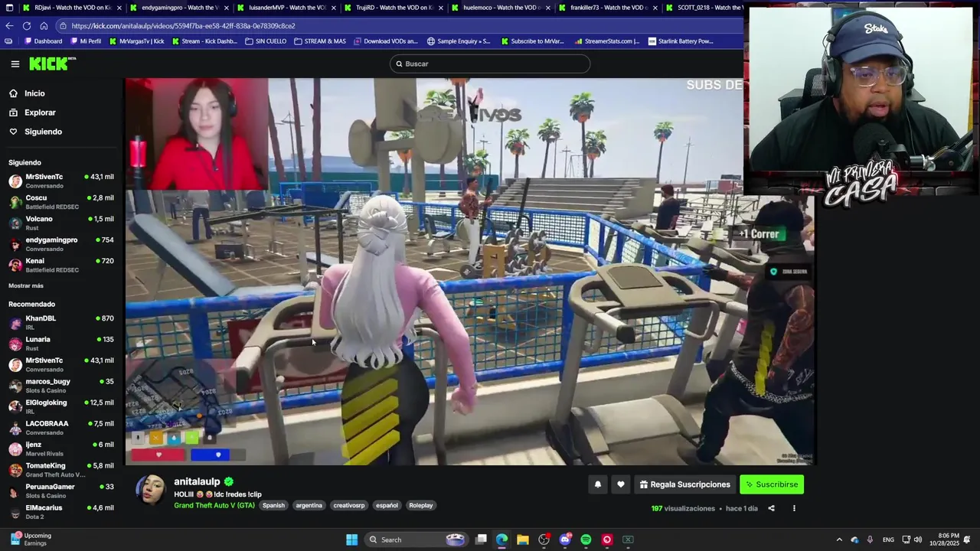Select the Roleplay tag

(421, 506)
